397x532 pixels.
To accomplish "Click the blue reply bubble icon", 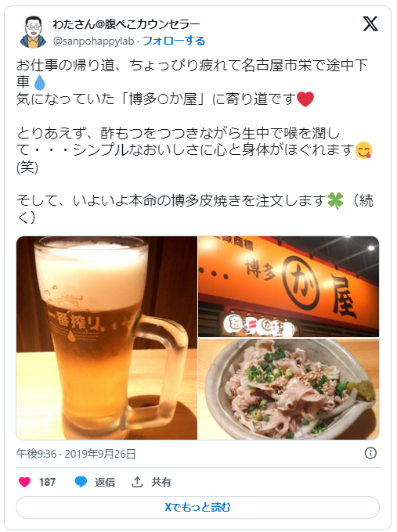I will coord(81,482).
